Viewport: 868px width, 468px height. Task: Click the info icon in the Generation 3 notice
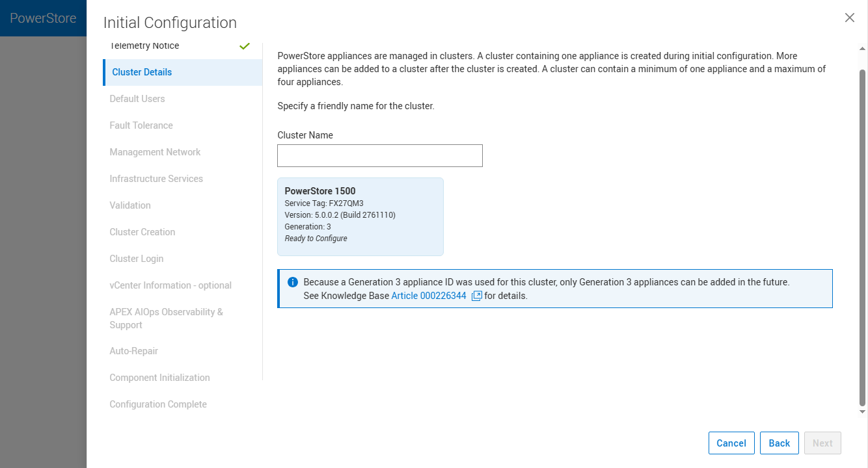point(293,282)
